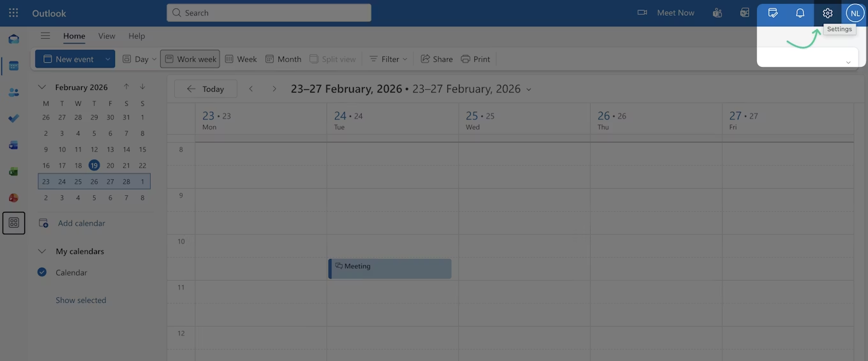The image size is (868, 361).
Task: Open the Settings gear icon
Action: coord(828,13)
